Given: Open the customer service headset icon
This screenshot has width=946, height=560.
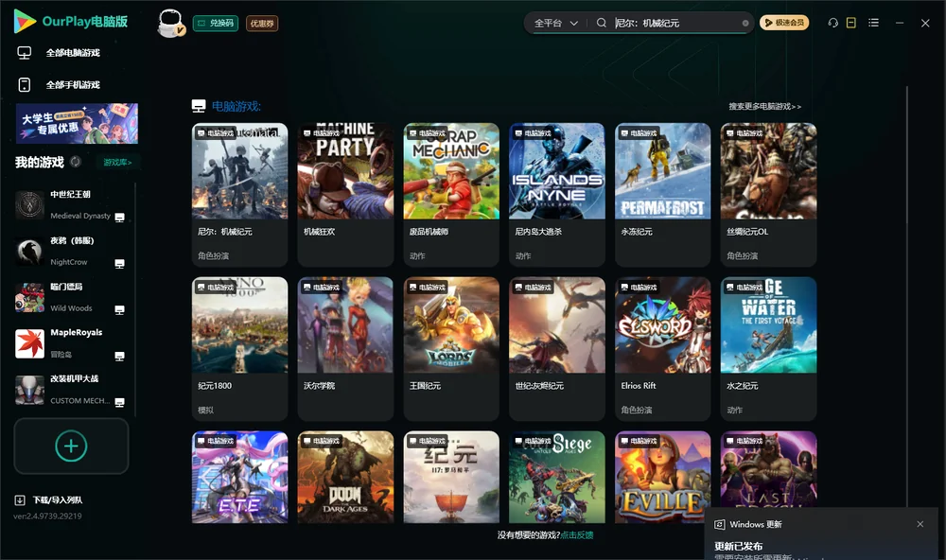Looking at the screenshot, I should click(832, 23).
